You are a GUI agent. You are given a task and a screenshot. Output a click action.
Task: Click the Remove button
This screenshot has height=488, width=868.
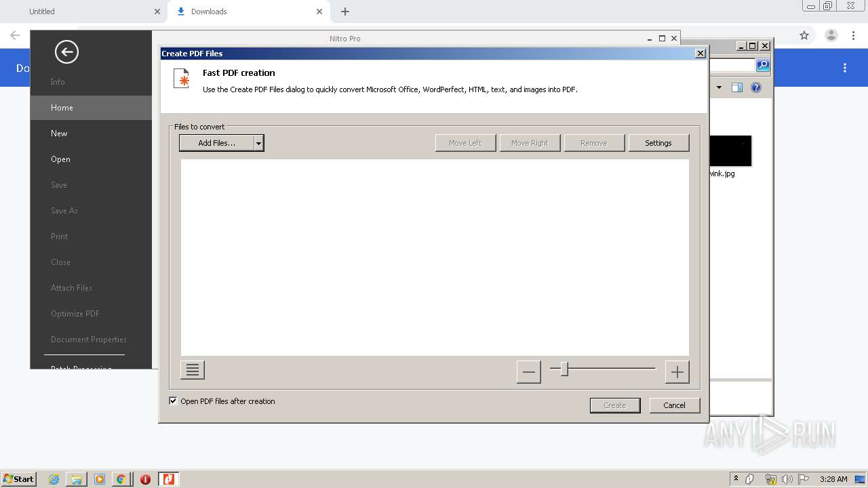pyautogui.click(x=593, y=143)
